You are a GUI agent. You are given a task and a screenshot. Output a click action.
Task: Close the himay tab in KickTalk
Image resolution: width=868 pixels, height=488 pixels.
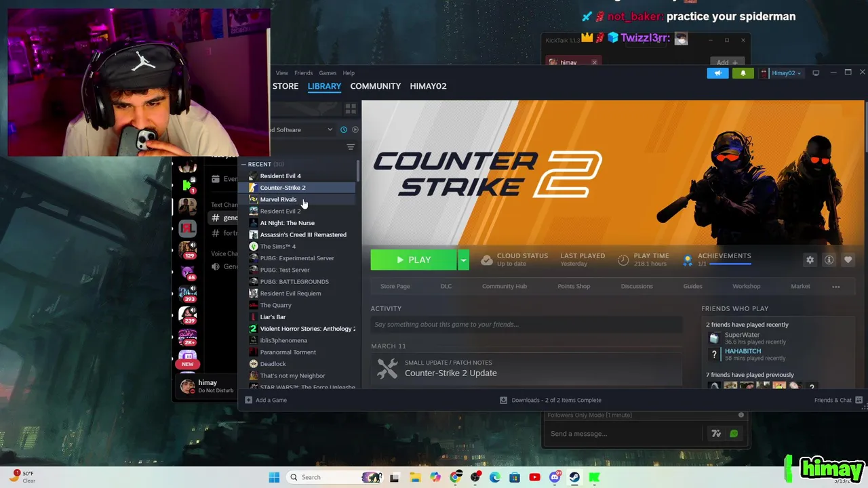click(595, 62)
